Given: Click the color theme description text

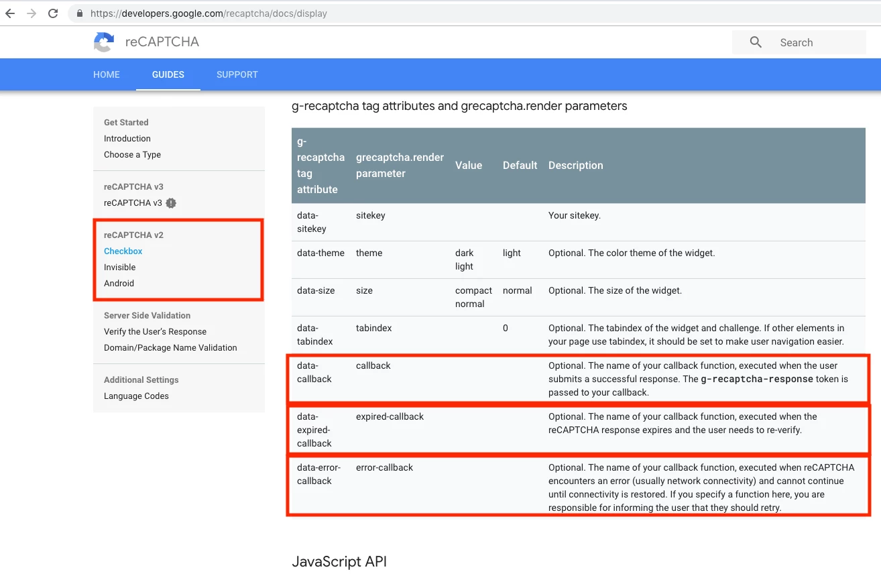Looking at the screenshot, I should 632,253.
